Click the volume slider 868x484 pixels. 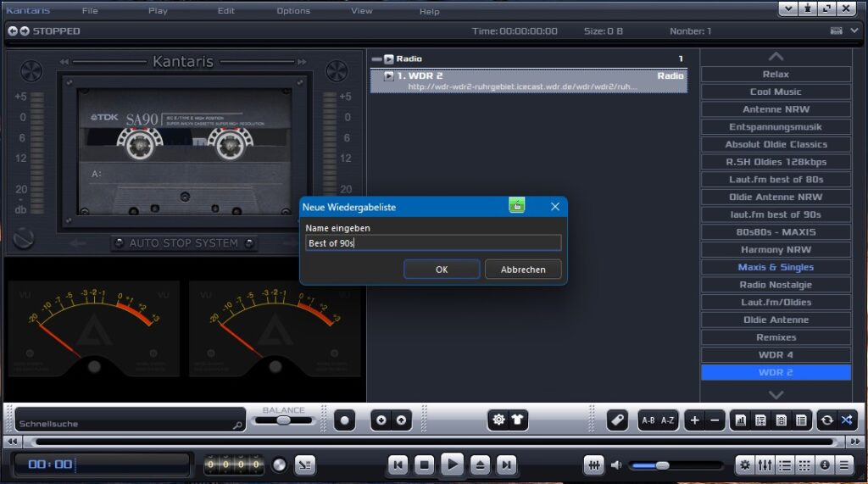676,465
